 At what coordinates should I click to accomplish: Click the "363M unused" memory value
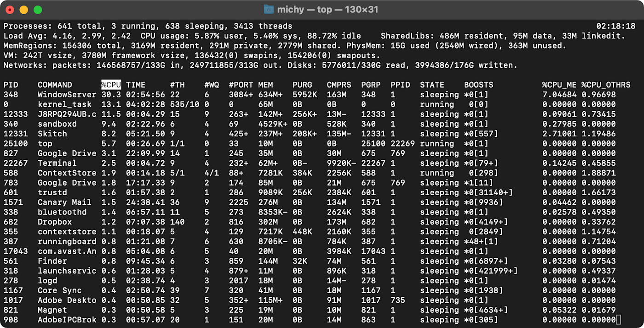tap(535, 45)
